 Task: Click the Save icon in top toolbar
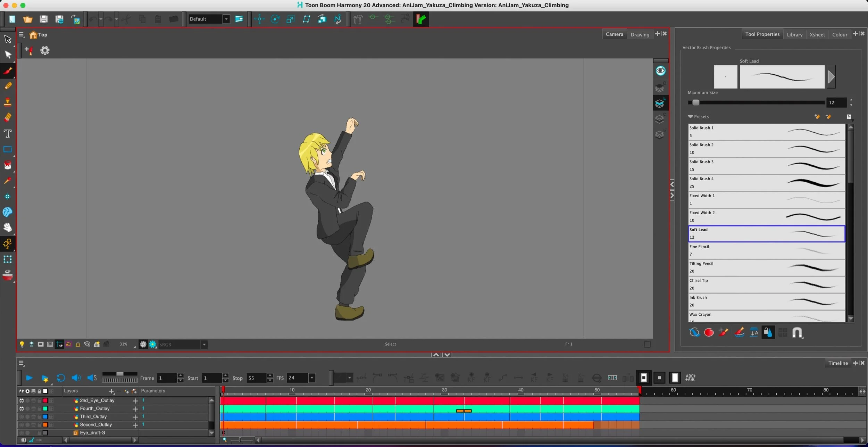click(43, 19)
